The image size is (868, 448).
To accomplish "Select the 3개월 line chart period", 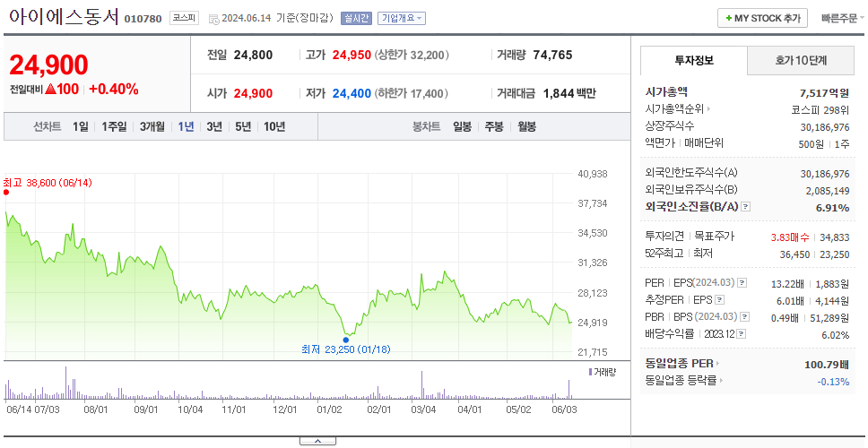I will pos(152,126).
